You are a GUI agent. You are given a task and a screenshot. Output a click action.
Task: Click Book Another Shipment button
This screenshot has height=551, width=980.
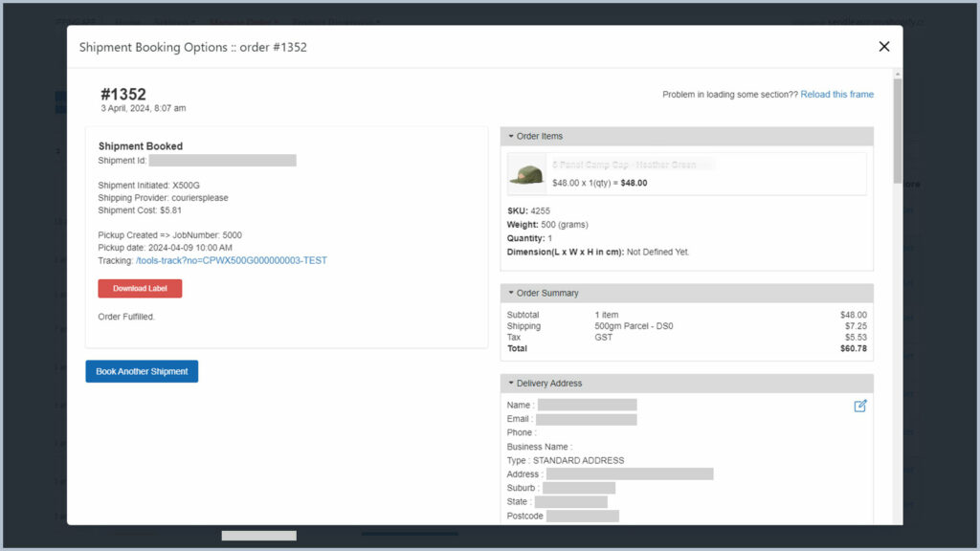click(142, 371)
